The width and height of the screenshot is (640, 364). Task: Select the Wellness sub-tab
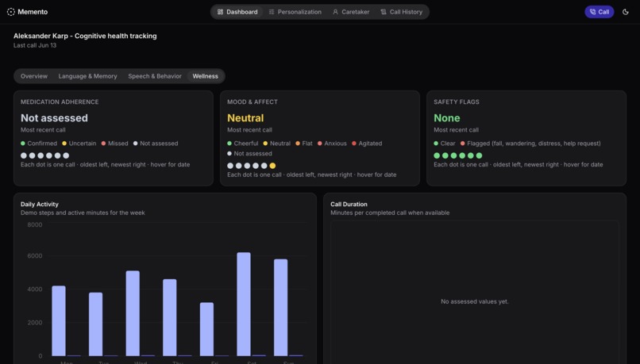pyautogui.click(x=206, y=76)
